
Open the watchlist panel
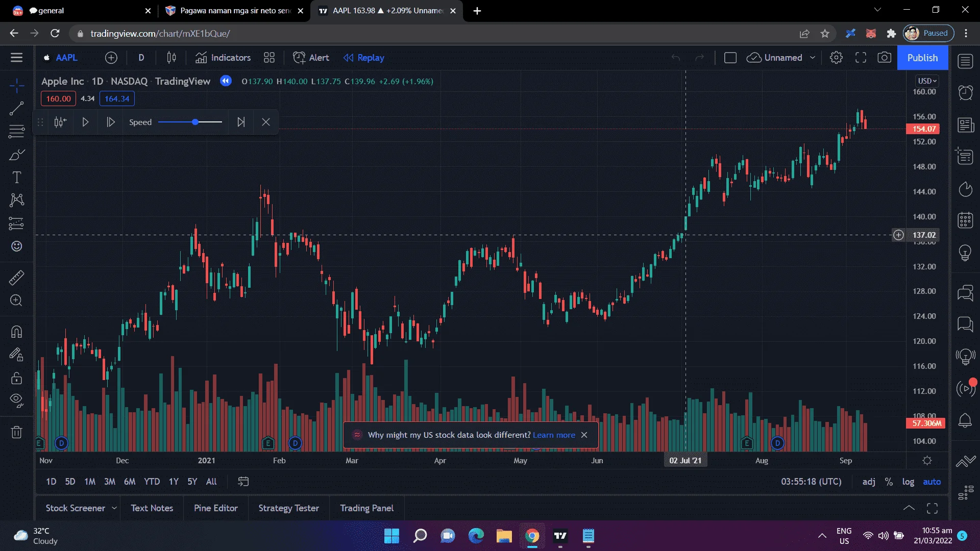[x=965, y=61]
